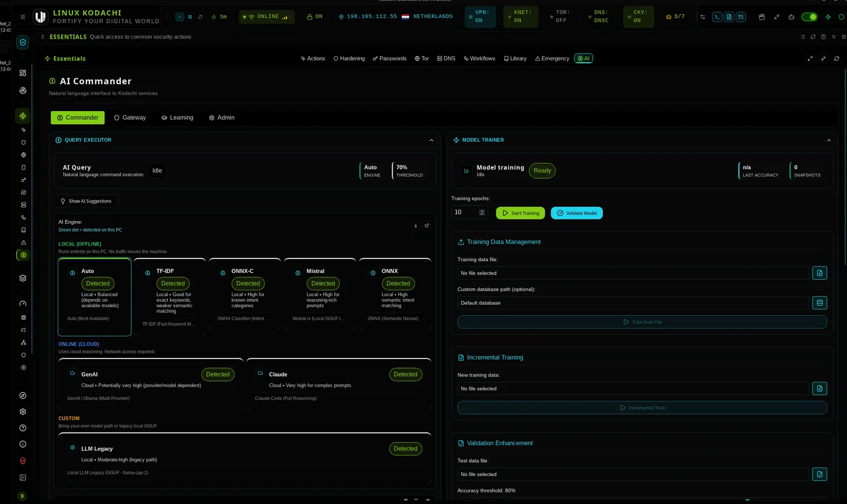Open the Workflows section
The image size is (847, 504).
coord(480,59)
